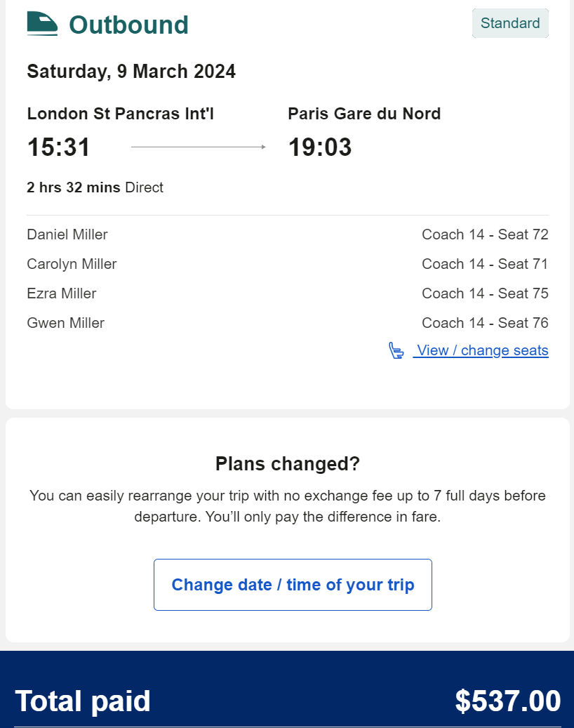Click the 19:03 arrival time
The height and width of the screenshot is (728, 574).
pyautogui.click(x=320, y=147)
